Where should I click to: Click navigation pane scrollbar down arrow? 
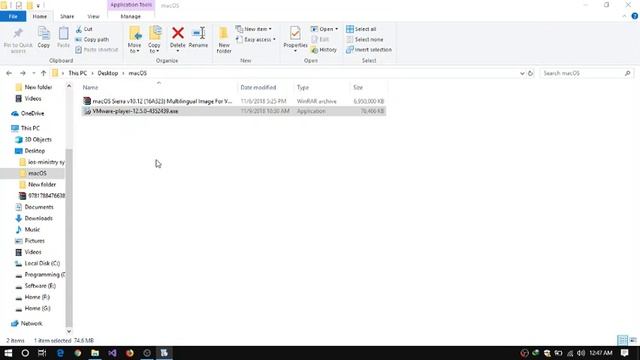click(x=69, y=331)
